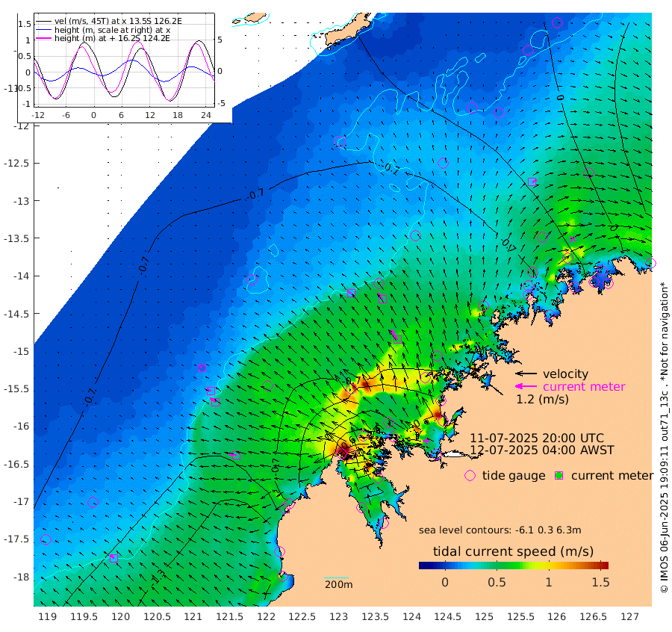
Task: Click the current meter square legend symbol
Action: click(x=559, y=476)
